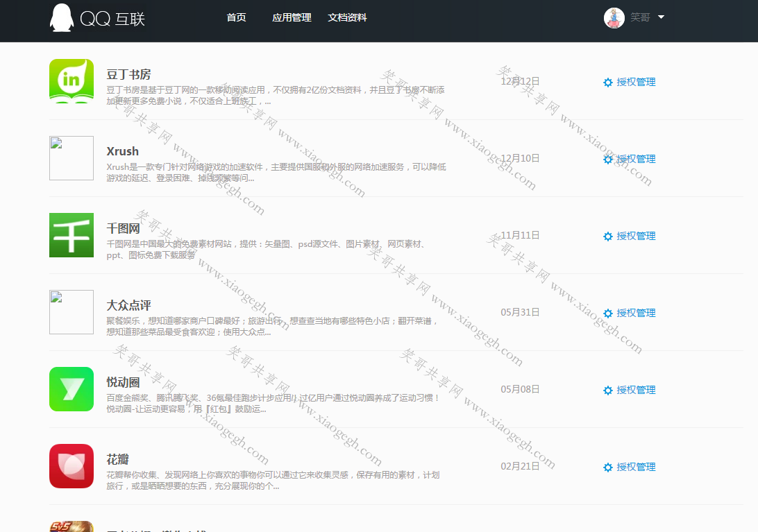Click the 02月21日 date
The height and width of the screenshot is (532, 758).
tap(520, 466)
